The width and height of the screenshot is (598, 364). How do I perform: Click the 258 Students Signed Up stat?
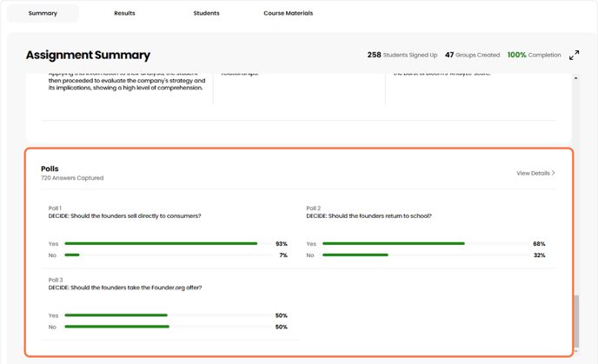tap(402, 55)
